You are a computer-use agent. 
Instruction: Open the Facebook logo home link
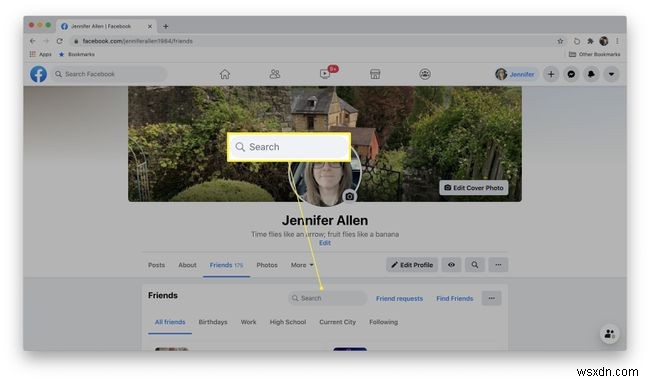coord(38,74)
